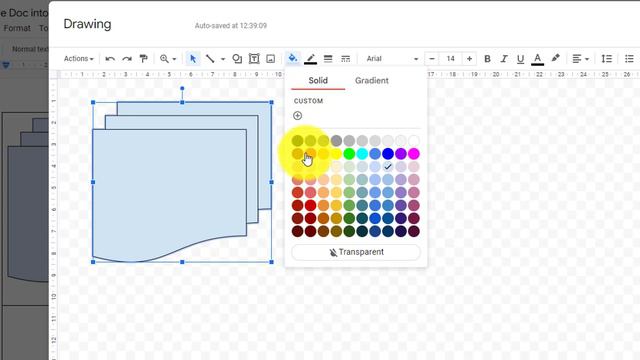Select the magenta color swatch
Viewport: 640px width, 360px height.
(413, 153)
